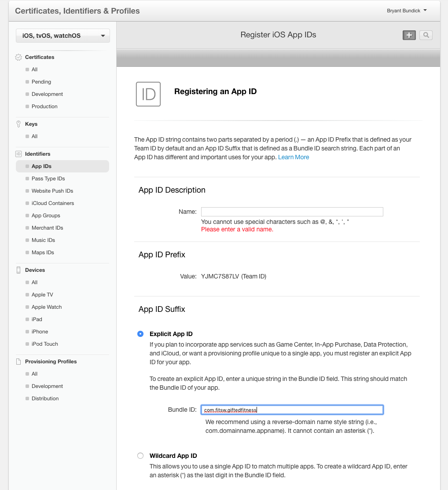Open Distribution provisioning profiles
Screen dimensions: 448x490
[45, 399]
